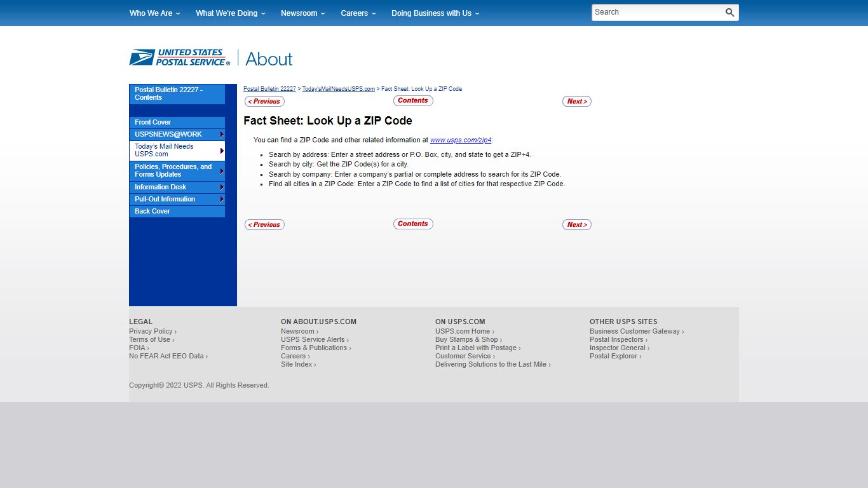Open the Postal Inspectors footer link
Screen dimensions: 868x488
coord(618,340)
